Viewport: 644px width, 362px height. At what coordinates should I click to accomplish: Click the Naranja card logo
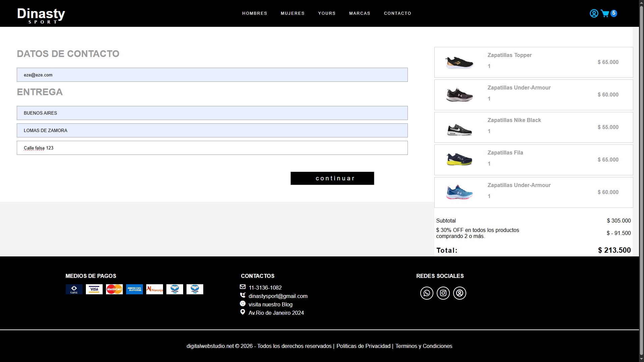[x=155, y=289]
